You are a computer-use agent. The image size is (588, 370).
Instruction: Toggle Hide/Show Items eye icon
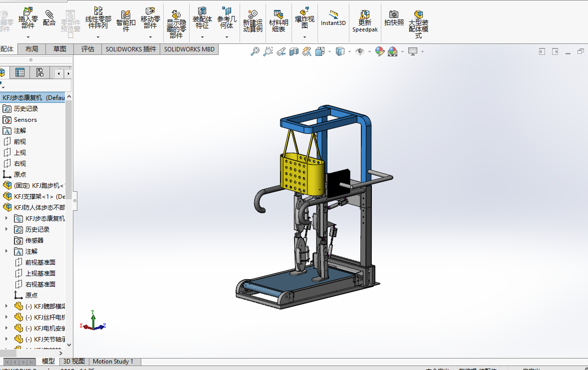pyautogui.click(x=359, y=51)
